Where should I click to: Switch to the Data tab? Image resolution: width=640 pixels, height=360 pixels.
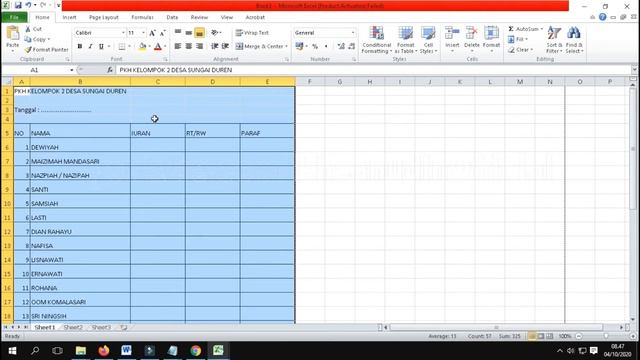click(172, 18)
